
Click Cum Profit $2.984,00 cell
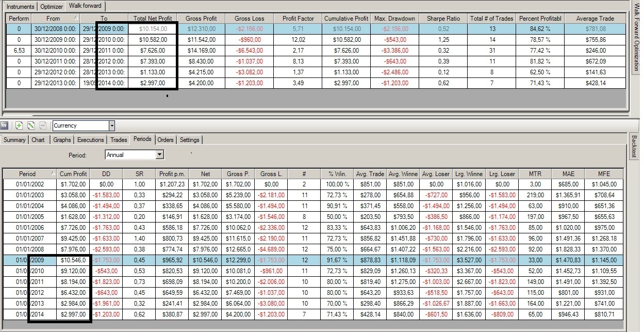coord(73,304)
